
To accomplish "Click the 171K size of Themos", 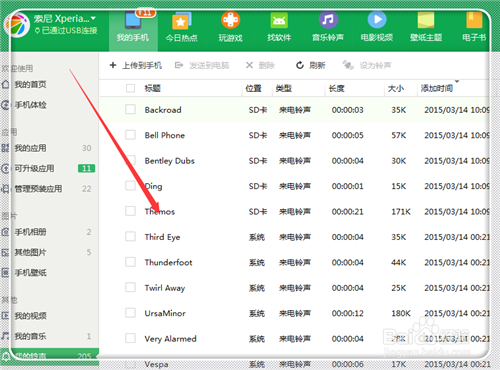I will (x=401, y=212).
